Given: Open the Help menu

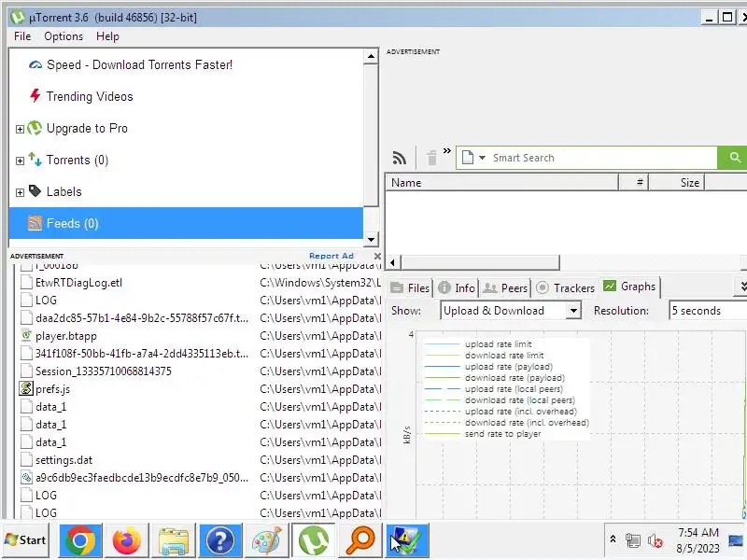Looking at the screenshot, I should tap(107, 36).
